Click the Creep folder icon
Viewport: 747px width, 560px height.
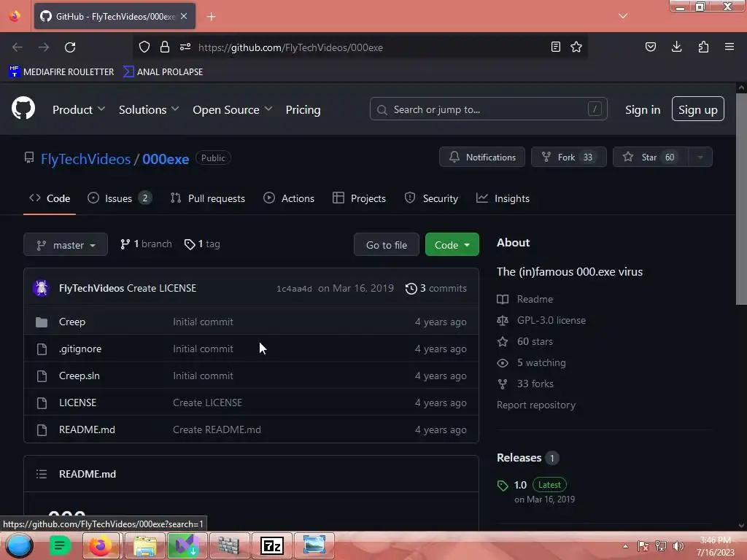click(42, 322)
